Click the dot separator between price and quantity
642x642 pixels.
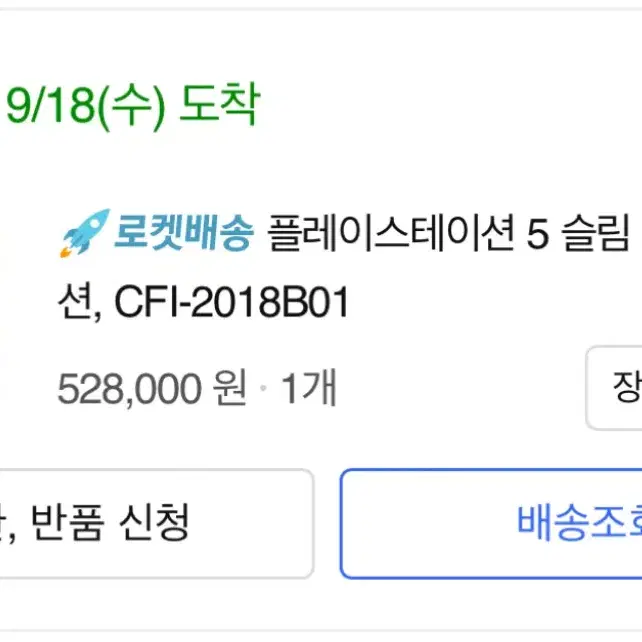(x=263, y=387)
